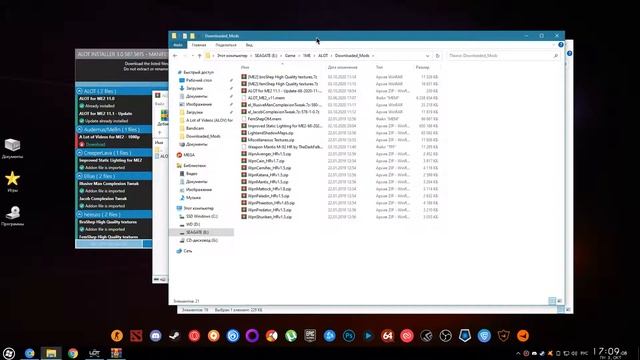This screenshot has height=360, width=640.
Task: Launch Steam from the dock
Action: (x=175, y=336)
